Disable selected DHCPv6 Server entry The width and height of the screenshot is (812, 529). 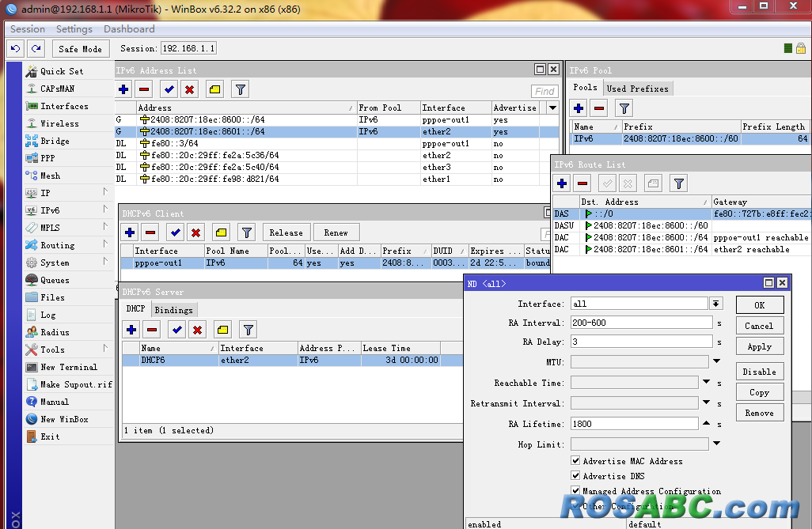[197, 330]
